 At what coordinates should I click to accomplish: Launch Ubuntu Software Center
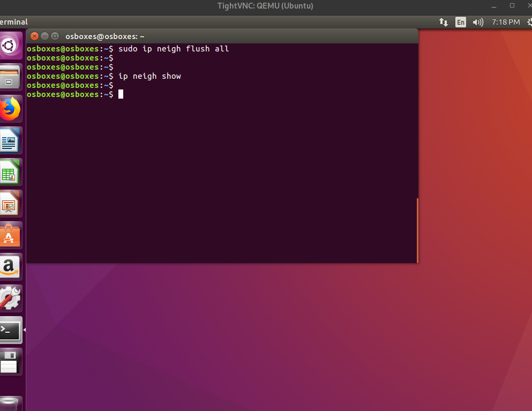(10, 235)
